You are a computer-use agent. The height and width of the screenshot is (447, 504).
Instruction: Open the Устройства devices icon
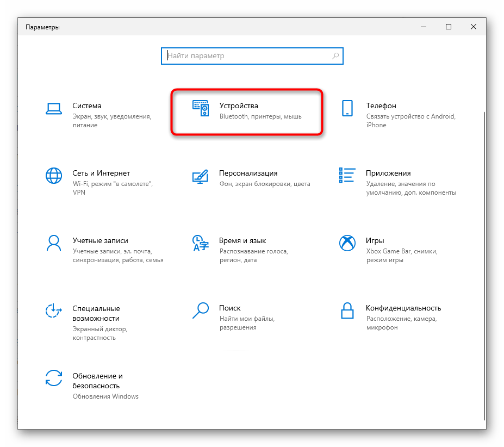201,108
